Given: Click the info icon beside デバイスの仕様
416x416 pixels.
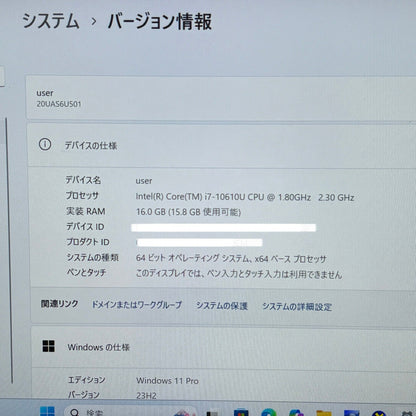Looking at the screenshot, I should point(45,144).
